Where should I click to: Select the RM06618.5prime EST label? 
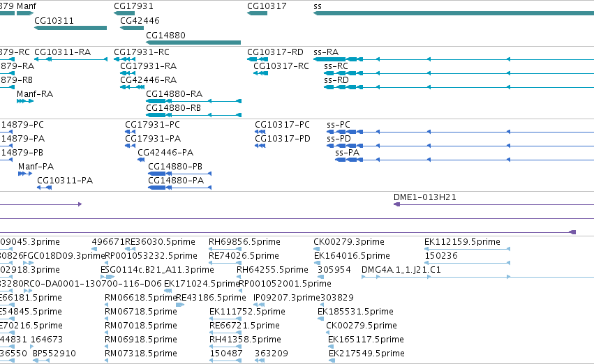[x=141, y=298]
